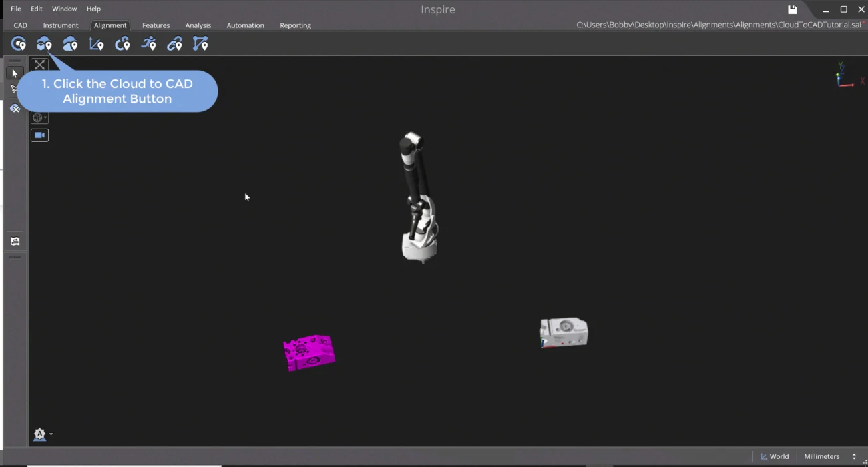Switch to the Instrument tab
Image resolution: width=868 pixels, height=467 pixels.
tap(61, 25)
